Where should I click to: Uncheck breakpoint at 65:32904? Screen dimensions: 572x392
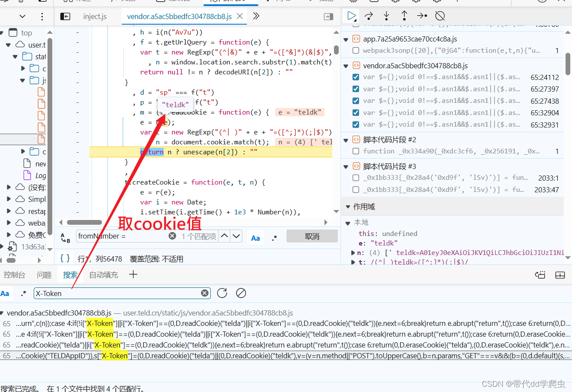[356, 113]
